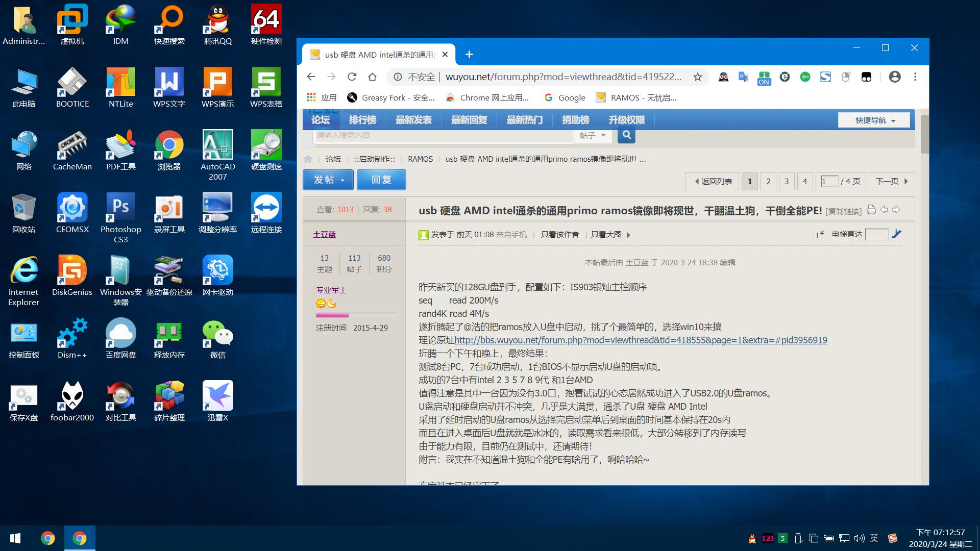Click the page number input box
980x551 pixels.
[829, 181]
